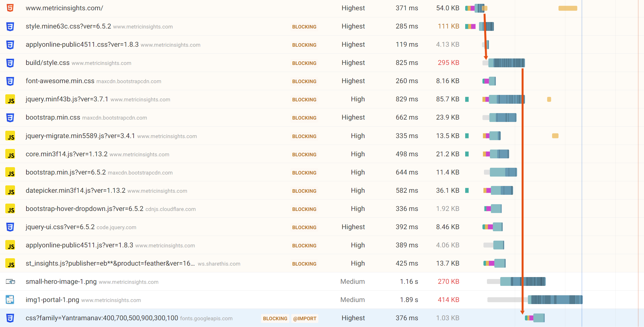
Task: Click @IMPORT badge on Yantramanav font row
Action: pos(305,318)
